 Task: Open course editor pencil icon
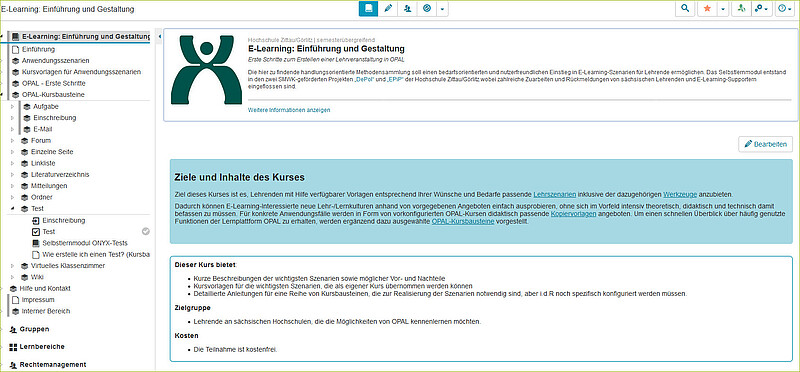(x=388, y=8)
